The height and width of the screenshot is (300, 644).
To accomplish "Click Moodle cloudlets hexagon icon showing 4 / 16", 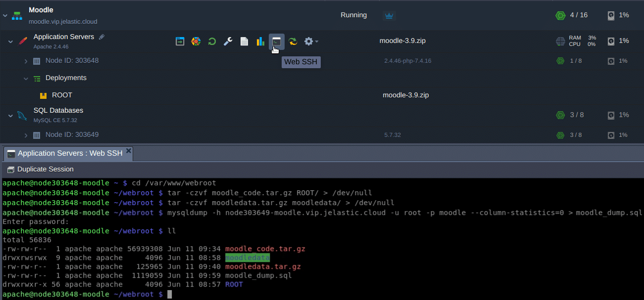I will click(x=560, y=15).
